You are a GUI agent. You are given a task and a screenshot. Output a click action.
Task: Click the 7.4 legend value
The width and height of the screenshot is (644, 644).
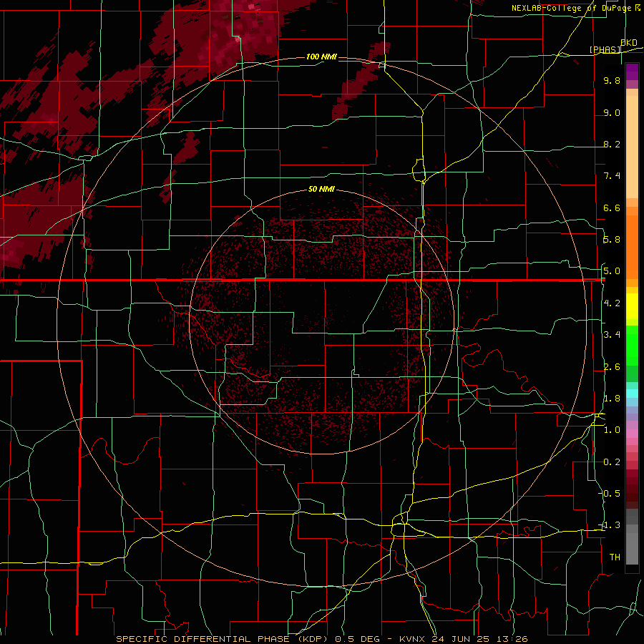(x=612, y=176)
